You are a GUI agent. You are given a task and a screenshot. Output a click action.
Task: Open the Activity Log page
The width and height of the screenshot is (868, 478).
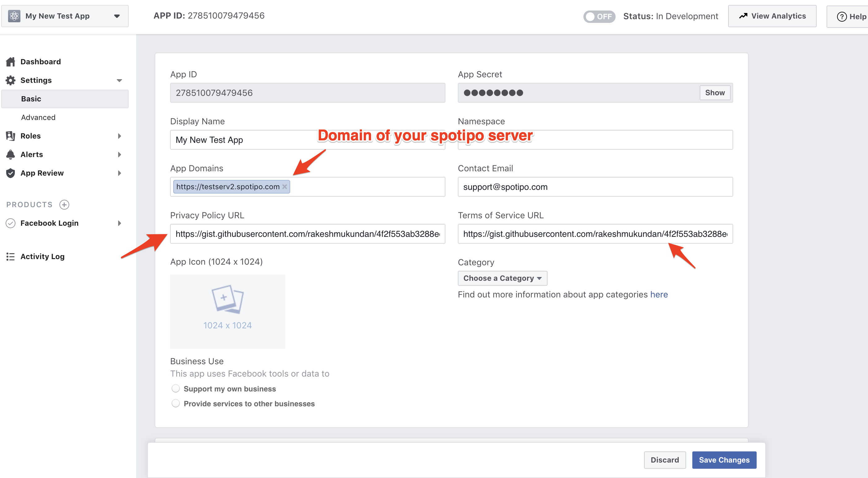(42, 256)
